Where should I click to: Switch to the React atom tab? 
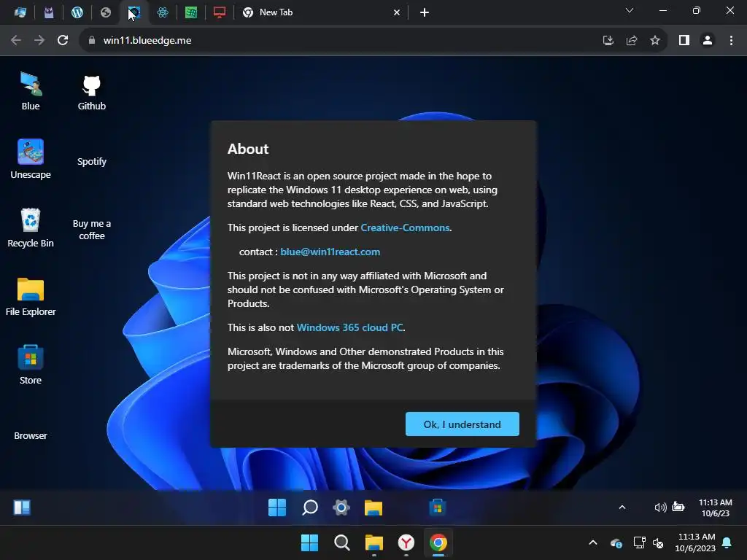(x=163, y=12)
